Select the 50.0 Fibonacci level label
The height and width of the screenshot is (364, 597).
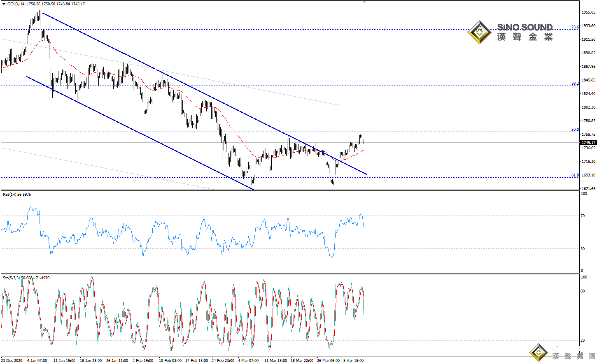(x=575, y=130)
